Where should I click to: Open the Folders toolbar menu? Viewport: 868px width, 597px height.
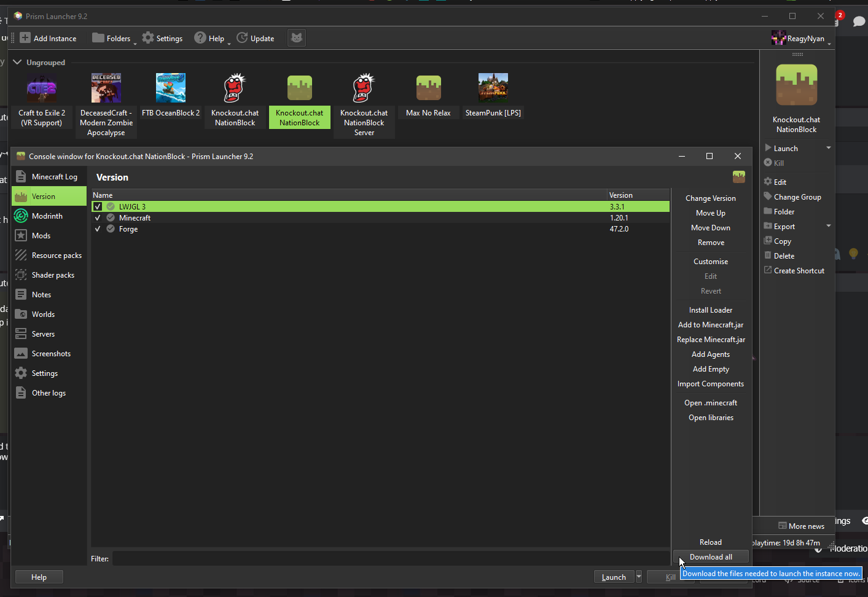(114, 38)
